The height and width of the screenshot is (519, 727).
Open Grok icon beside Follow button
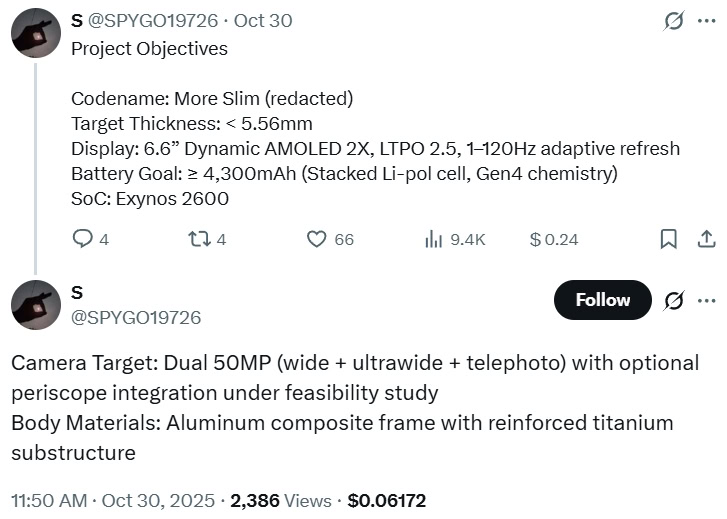(674, 300)
